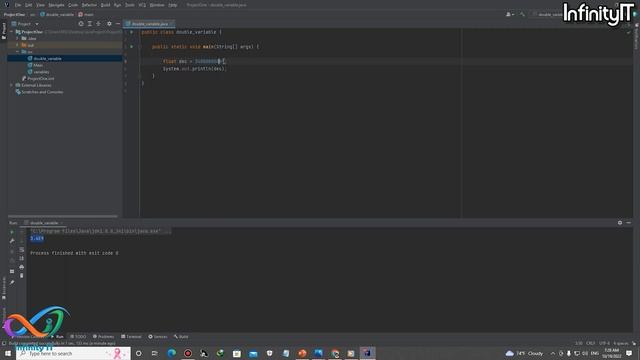Toggle soft-wrap icon in Run console
Viewport: 640px width, 360px height.
point(22,249)
